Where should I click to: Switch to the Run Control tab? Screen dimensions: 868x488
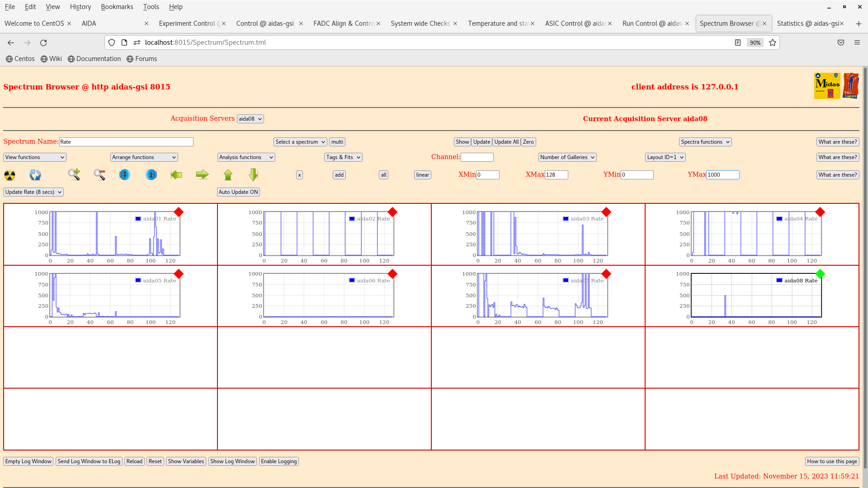click(651, 23)
